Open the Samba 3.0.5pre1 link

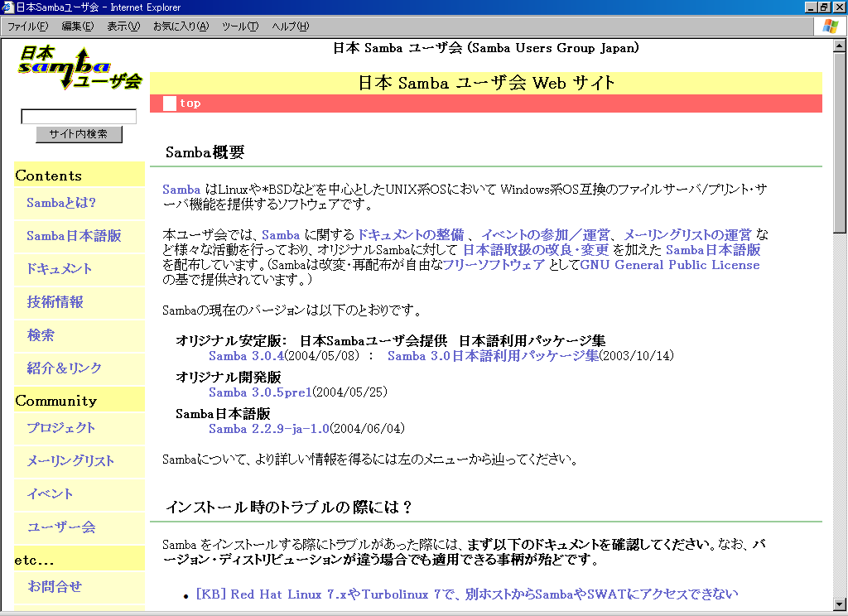click(260, 392)
